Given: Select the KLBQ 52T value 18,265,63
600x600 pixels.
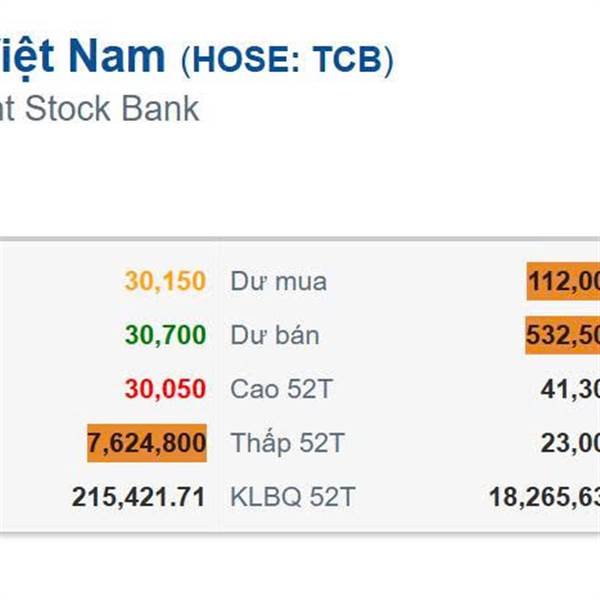Looking at the screenshot, I should tap(544, 496).
